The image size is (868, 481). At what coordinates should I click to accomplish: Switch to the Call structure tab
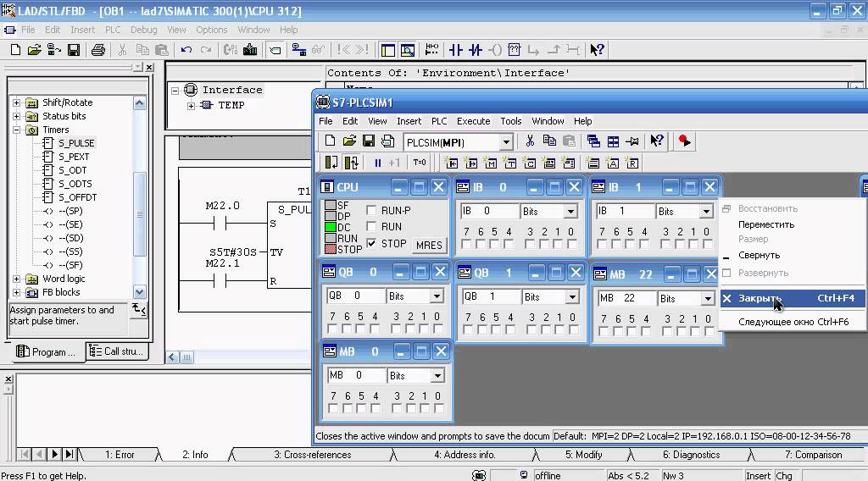point(117,351)
